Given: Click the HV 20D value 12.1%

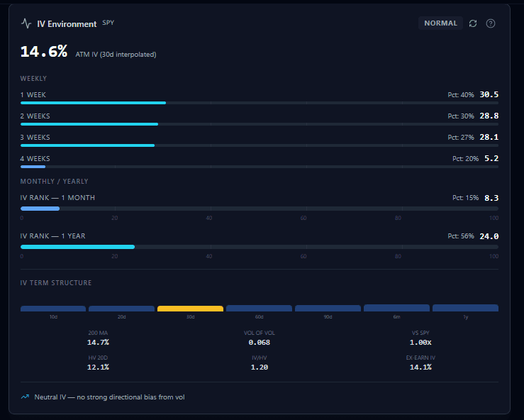Looking at the screenshot, I should coord(98,367).
